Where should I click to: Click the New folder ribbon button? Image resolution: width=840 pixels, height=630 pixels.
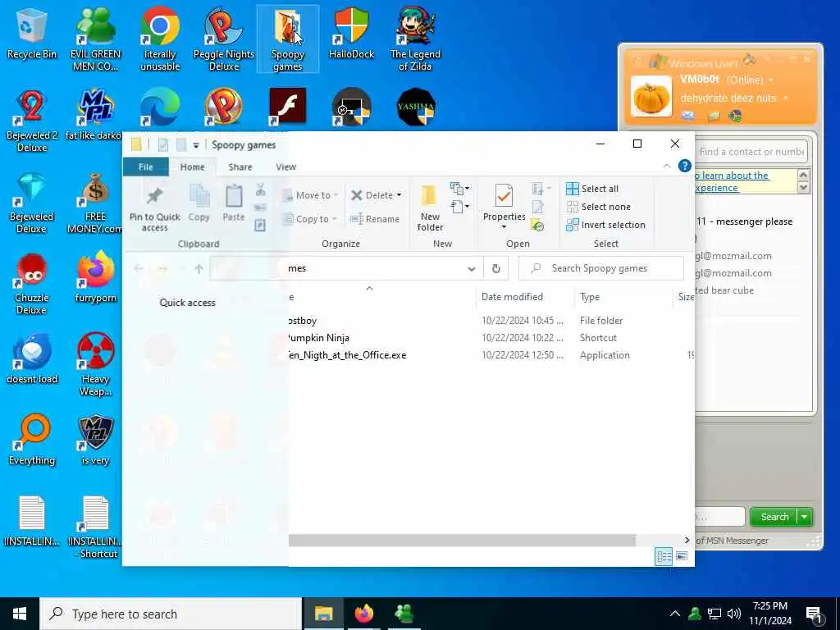click(x=430, y=208)
